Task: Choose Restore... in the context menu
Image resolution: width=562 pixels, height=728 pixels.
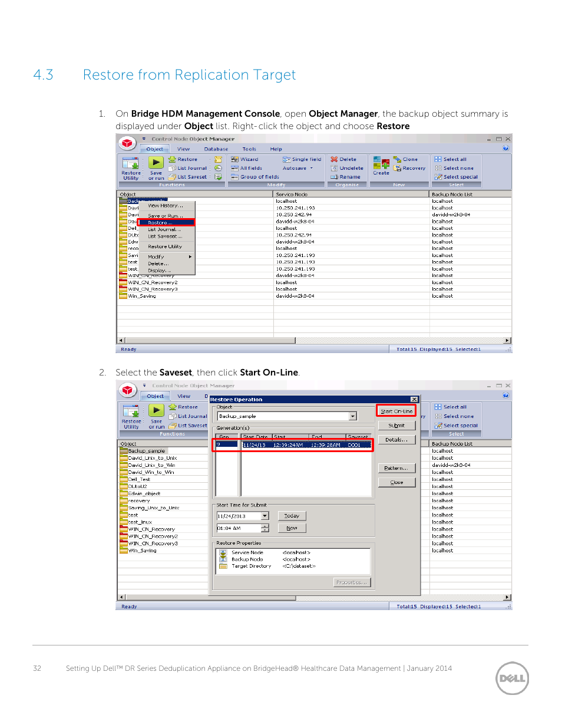Action: click(x=166, y=223)
